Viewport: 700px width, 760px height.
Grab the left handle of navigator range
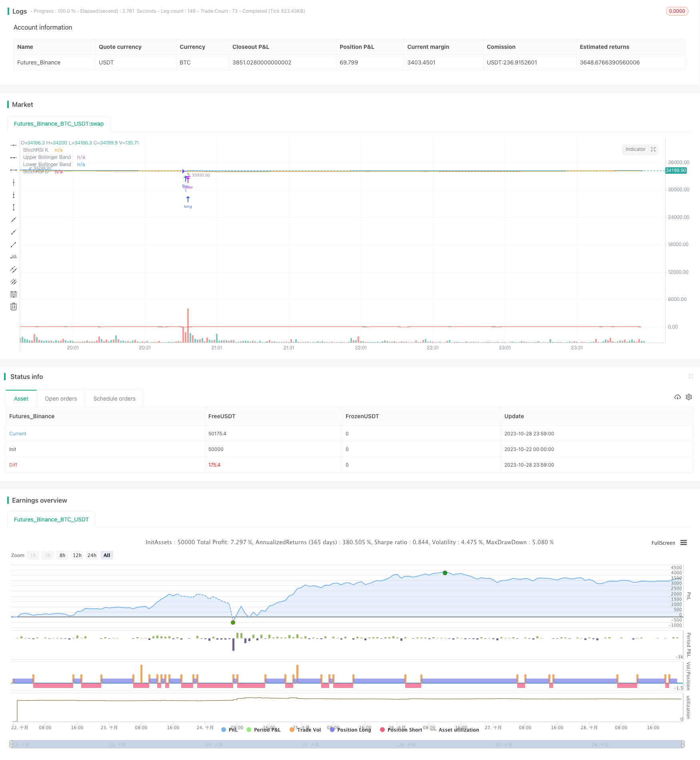coord(11,744)
